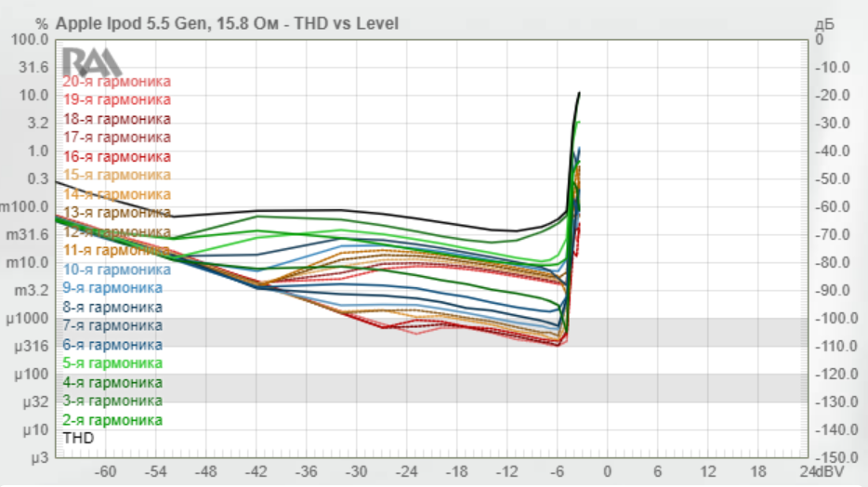Viewport: 868px width, 487px height.
Task: Click the '24dBV' level axis label
Action: 822,472
